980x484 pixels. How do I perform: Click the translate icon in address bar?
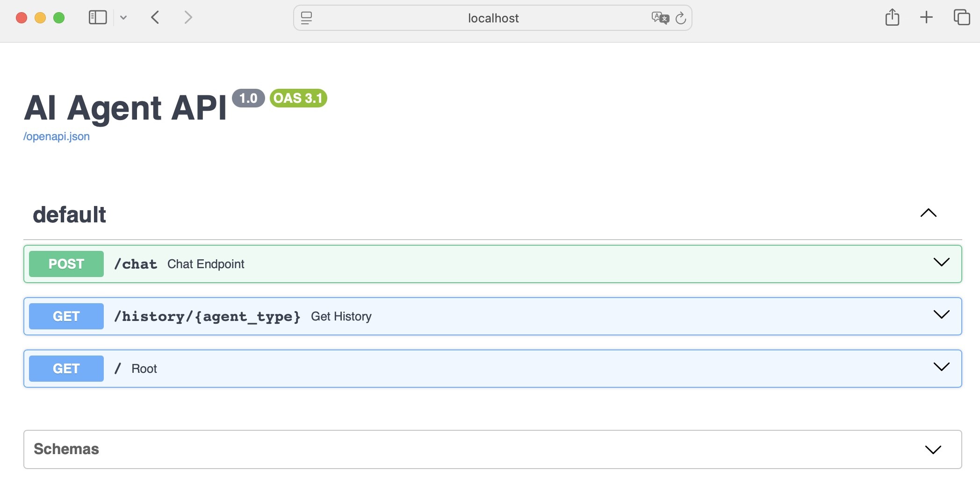pos(660,18)
